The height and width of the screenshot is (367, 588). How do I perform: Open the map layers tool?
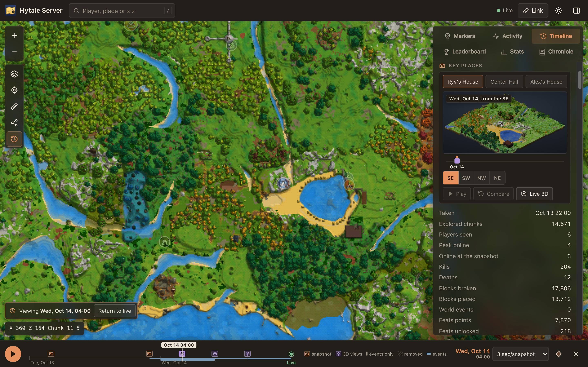coord(14,74)
